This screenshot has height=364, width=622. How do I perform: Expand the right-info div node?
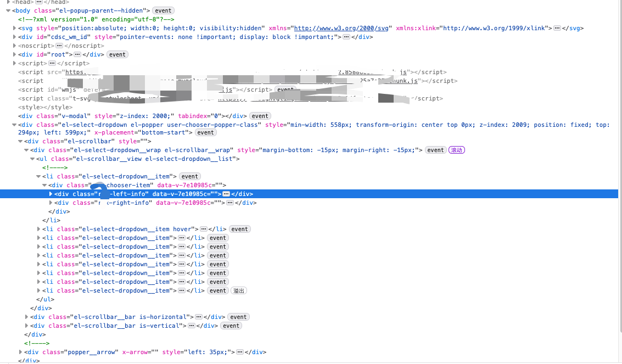[51, 203]
